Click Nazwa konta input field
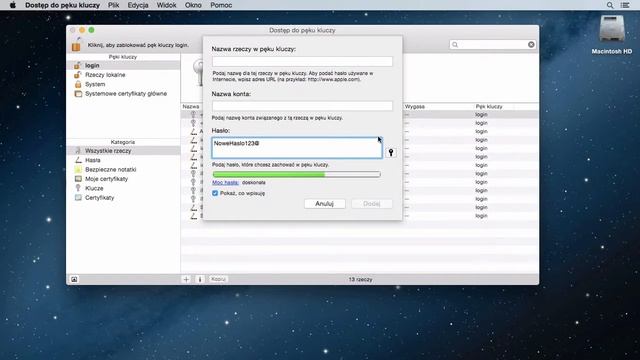The width and height of the screenshot is (640, 360). (302, 106)
